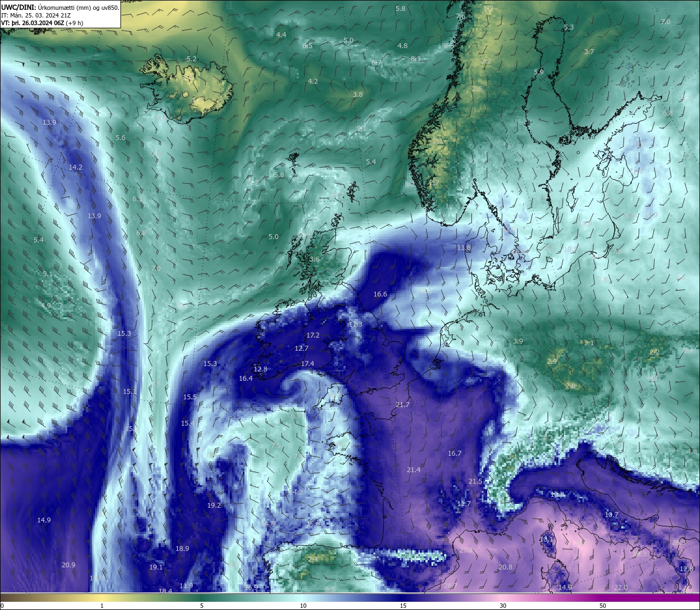The height and width of the screenshot is (610, 700).
Task: Click the legend tick label 50
Action: (x=603, y=606)
